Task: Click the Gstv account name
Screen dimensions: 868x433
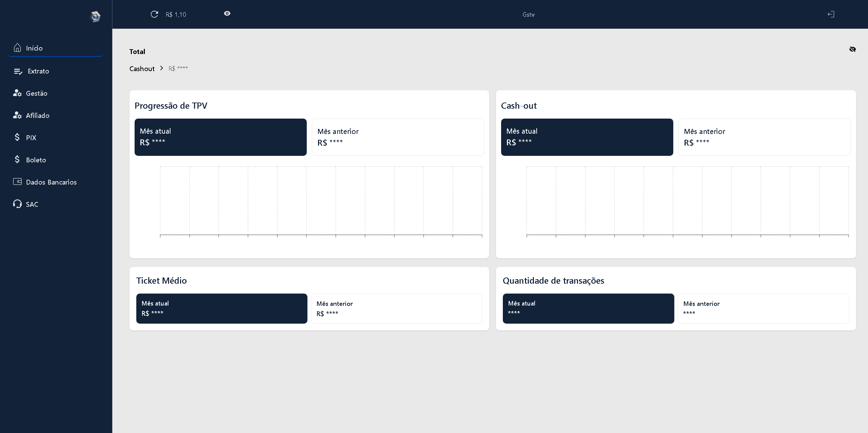Action: coord(528,15)
